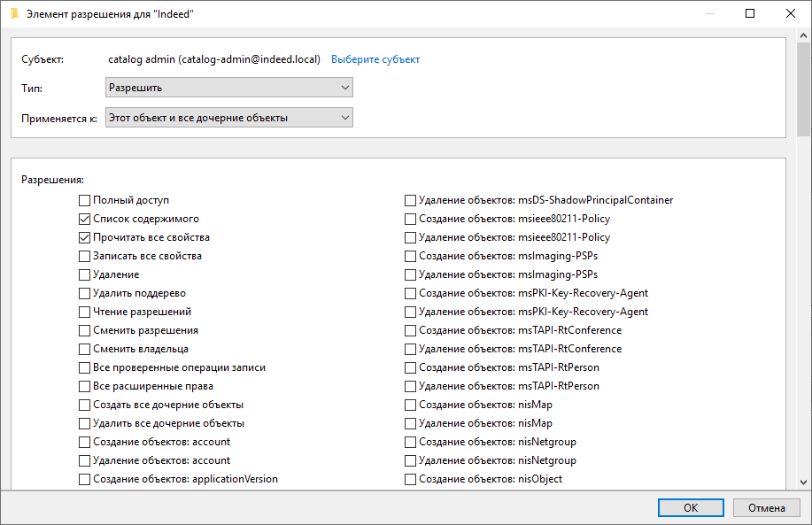
Task: Tick the 'Удалить поддерево' checkbox
Action: pos(85,293)
